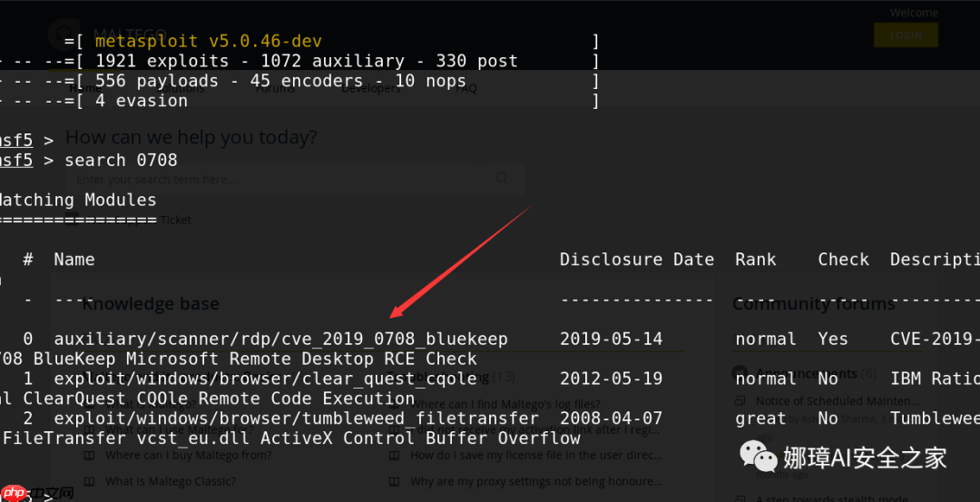Click the date '2019-05-14'
Screen dimensions: 980x502
click(x=612, y=340)
